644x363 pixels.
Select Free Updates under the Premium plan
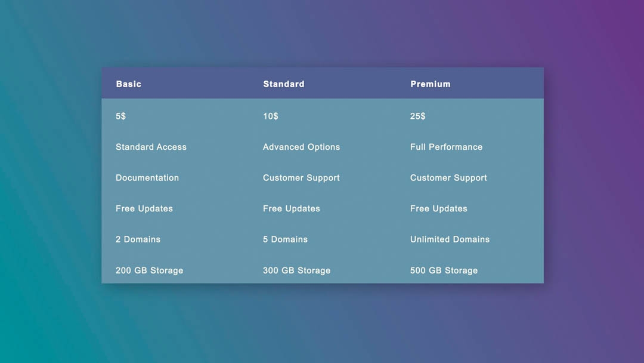(x=439, y=208)
